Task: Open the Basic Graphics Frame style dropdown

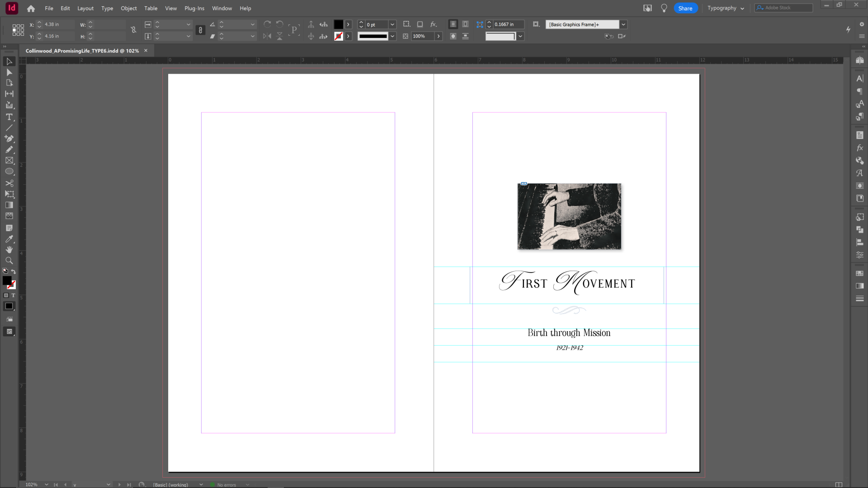Action: pos(623,24)
